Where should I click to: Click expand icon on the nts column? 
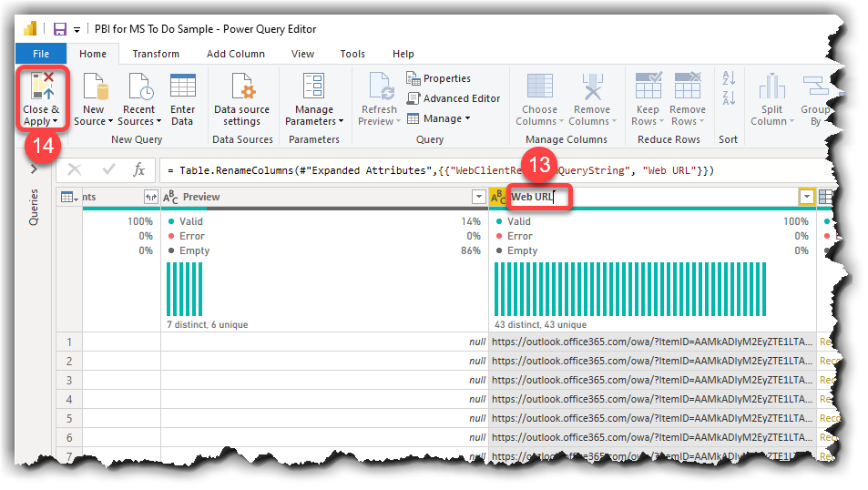click(150, 197)
